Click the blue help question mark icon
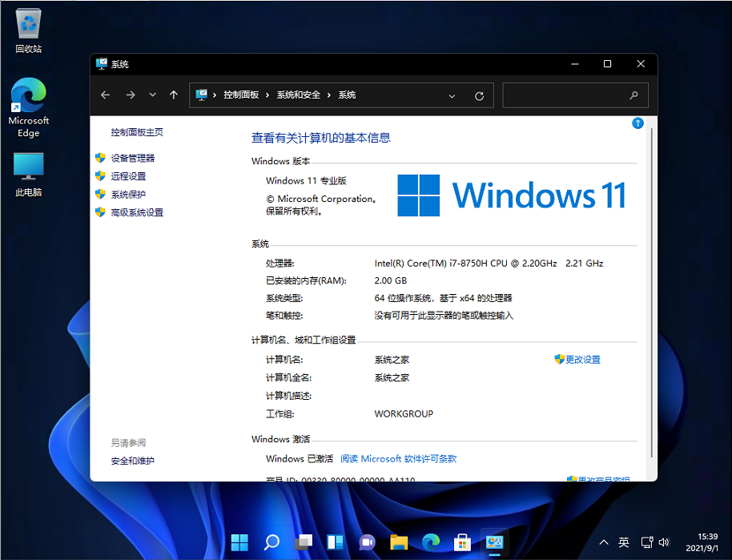Image resolution: width=732 pixels, height=560 pixels. (x=637, y=123)
